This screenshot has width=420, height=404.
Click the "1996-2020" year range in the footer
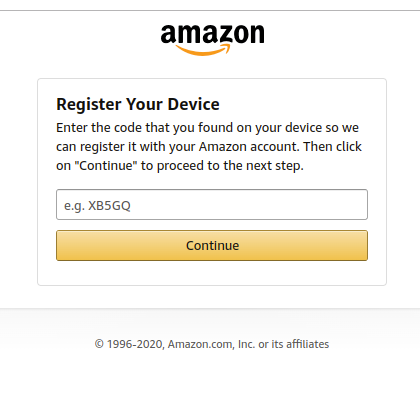(x=136, y=344)
